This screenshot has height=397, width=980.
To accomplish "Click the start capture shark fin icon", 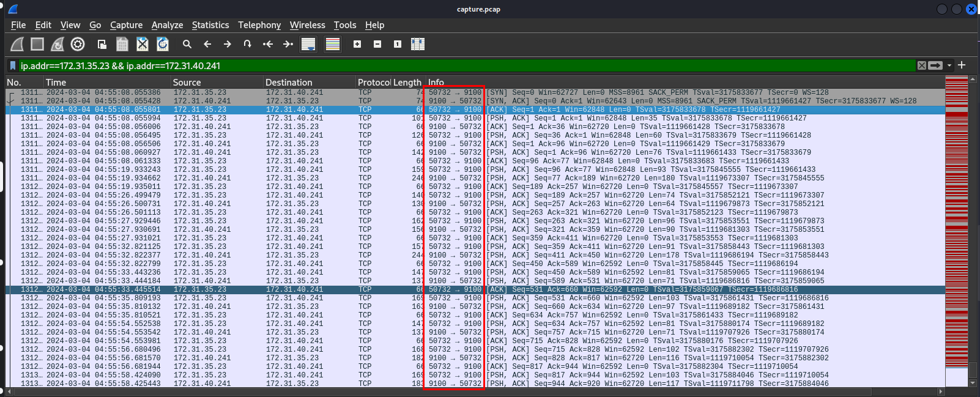I will click(17, 44).
